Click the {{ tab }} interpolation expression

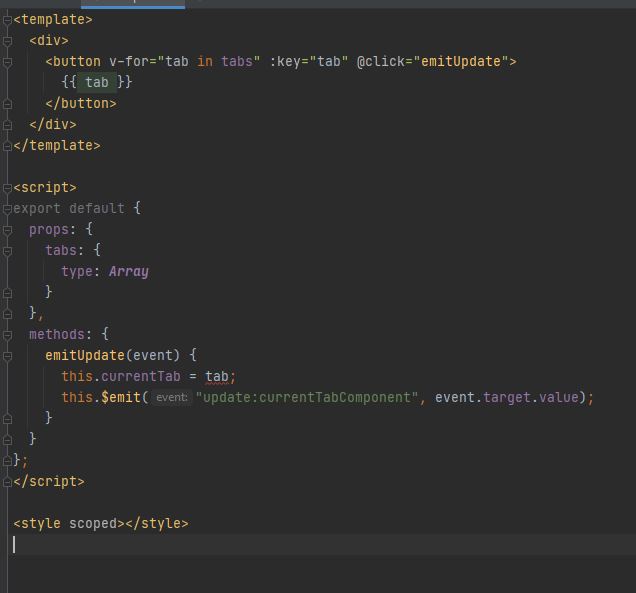tap(97, 82)
